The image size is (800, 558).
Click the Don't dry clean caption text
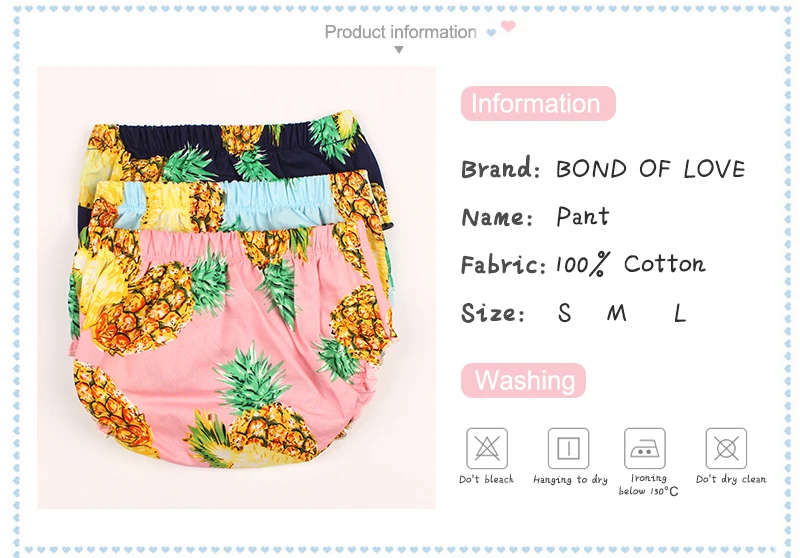731,479
